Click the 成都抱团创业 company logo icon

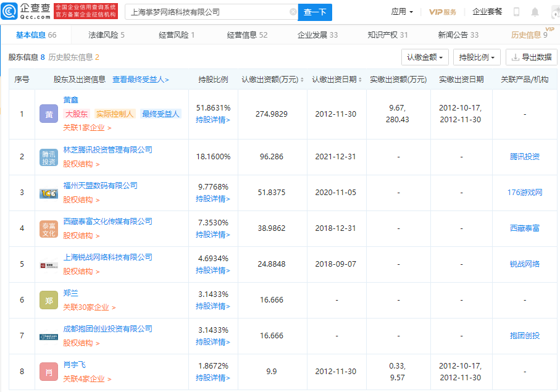[x=49, y=336]
